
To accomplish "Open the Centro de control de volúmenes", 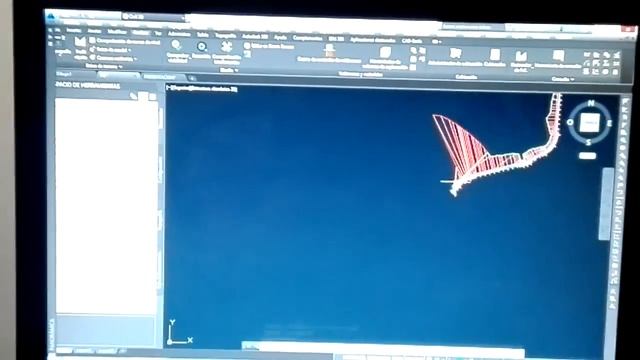I will [x=329, y=53].
